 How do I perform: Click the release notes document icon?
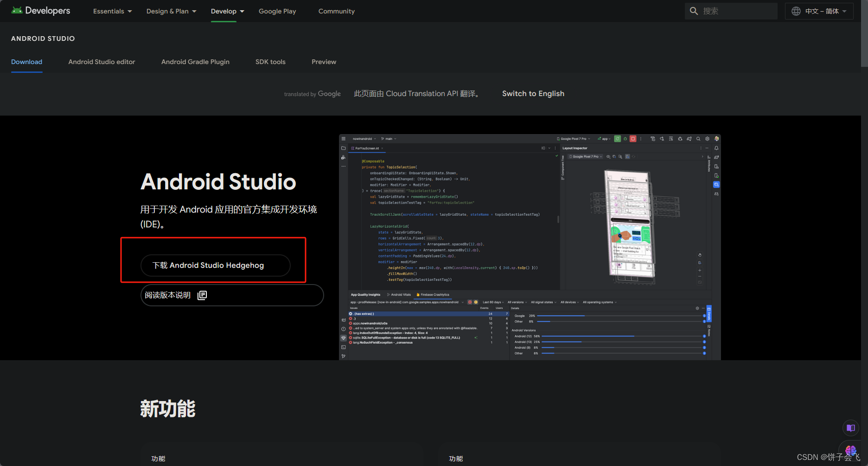coord(202,295)
